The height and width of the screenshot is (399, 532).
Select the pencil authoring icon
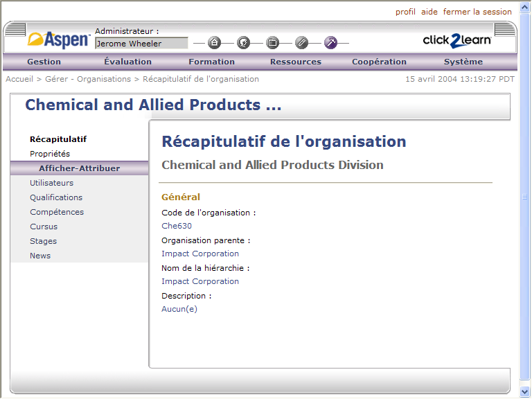(301, 43)
